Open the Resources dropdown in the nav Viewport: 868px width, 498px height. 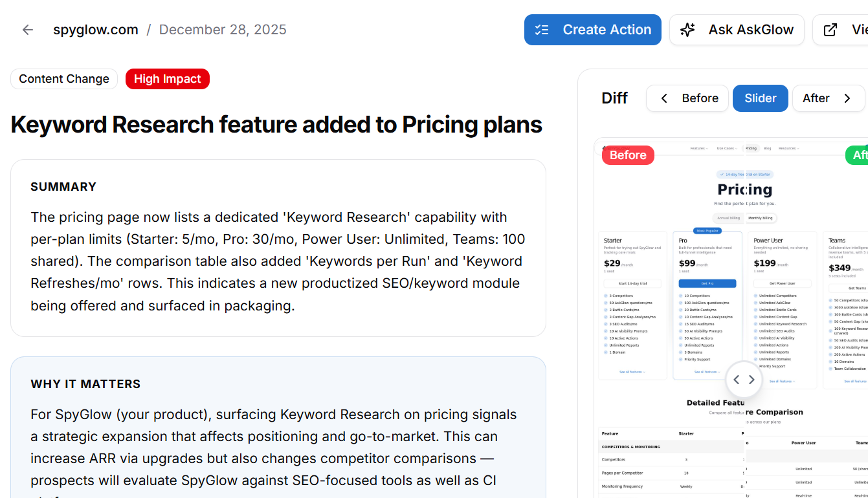(788, 148)
